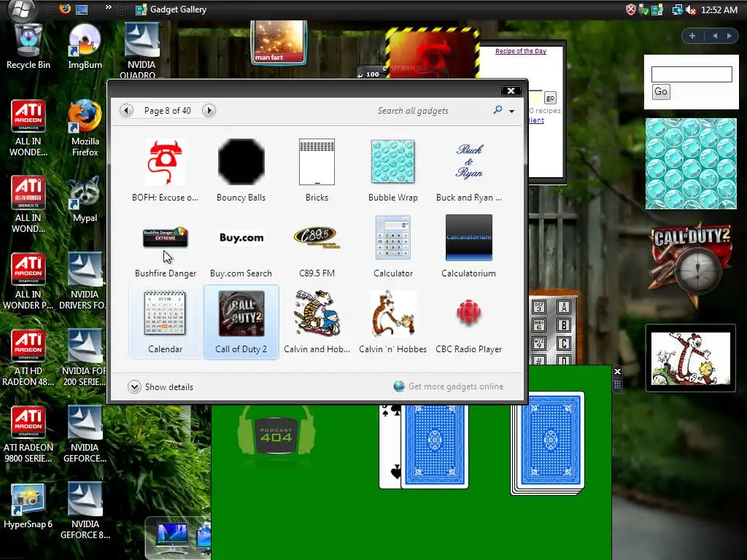
Task: Expand Show details section
Action: (x=160, y=386)
